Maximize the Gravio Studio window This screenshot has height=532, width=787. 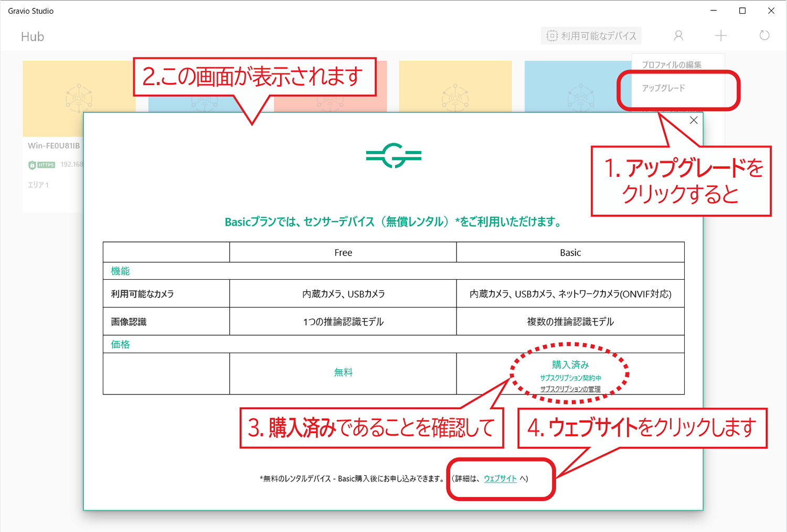tap(742, 10)
